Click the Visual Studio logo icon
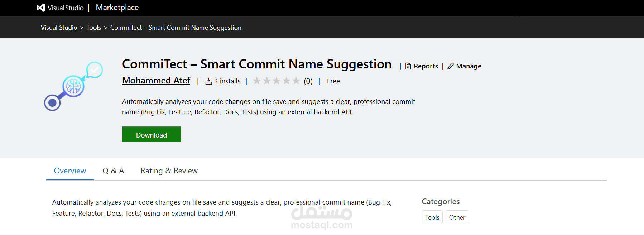 41,8
